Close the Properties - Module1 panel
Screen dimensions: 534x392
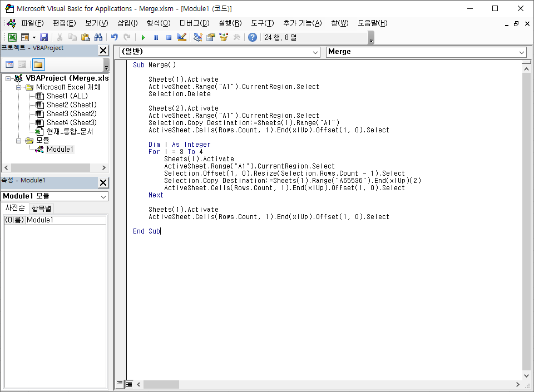103,183
